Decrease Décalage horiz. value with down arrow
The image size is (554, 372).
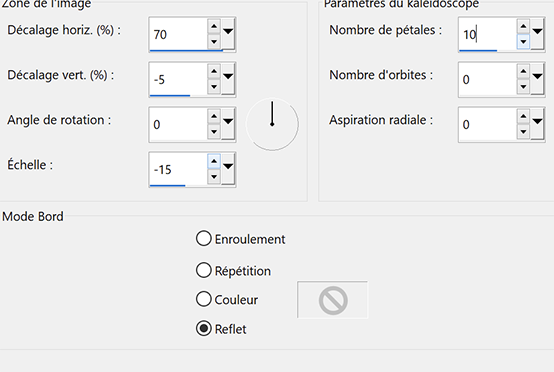[x=214, y=42]
